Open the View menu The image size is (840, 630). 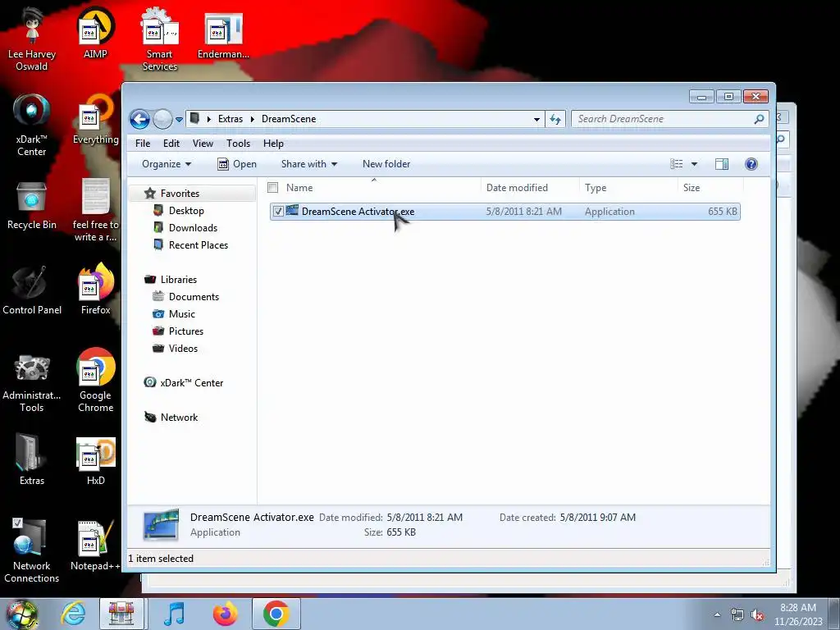pyautogui.click(x=203, y=144)
